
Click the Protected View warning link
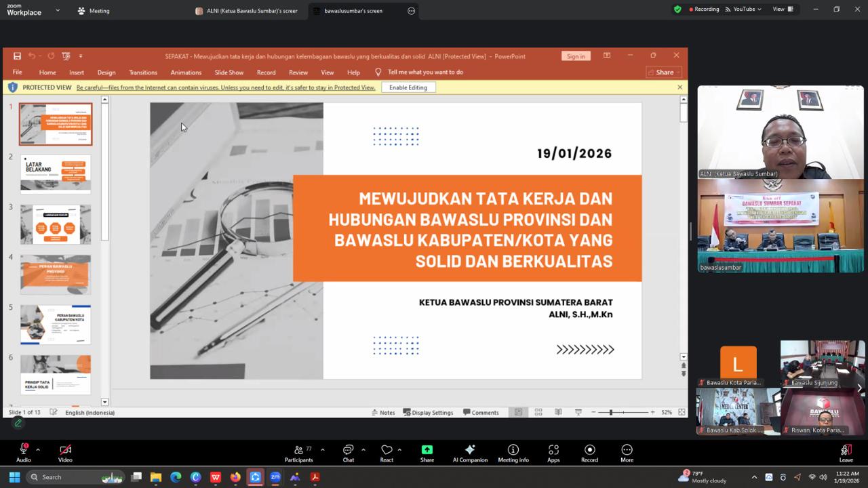click(x=226, y=87)
